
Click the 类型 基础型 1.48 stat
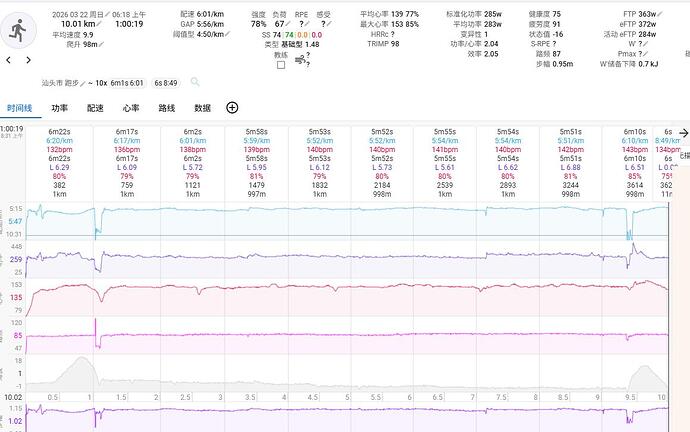tap(292, 44)
